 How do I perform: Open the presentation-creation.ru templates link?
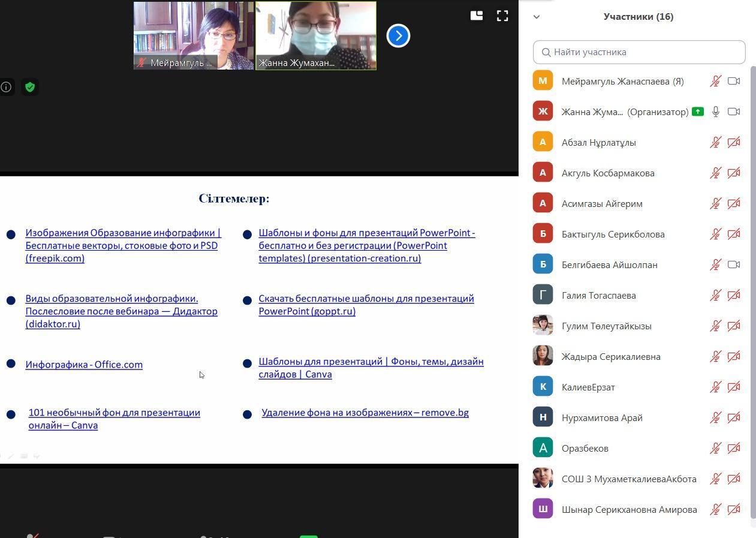click(x=367, y=245)
